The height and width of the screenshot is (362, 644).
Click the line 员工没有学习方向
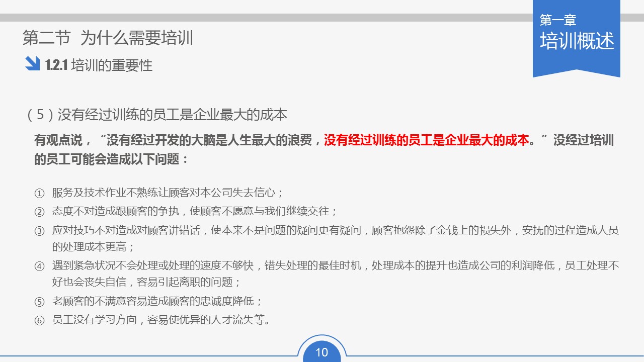[94, 320]
